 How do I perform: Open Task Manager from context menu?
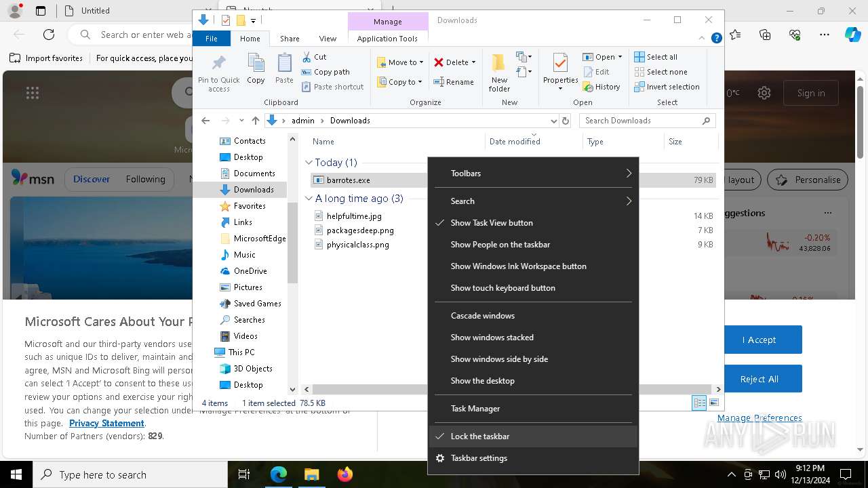(x=534, y=409)
